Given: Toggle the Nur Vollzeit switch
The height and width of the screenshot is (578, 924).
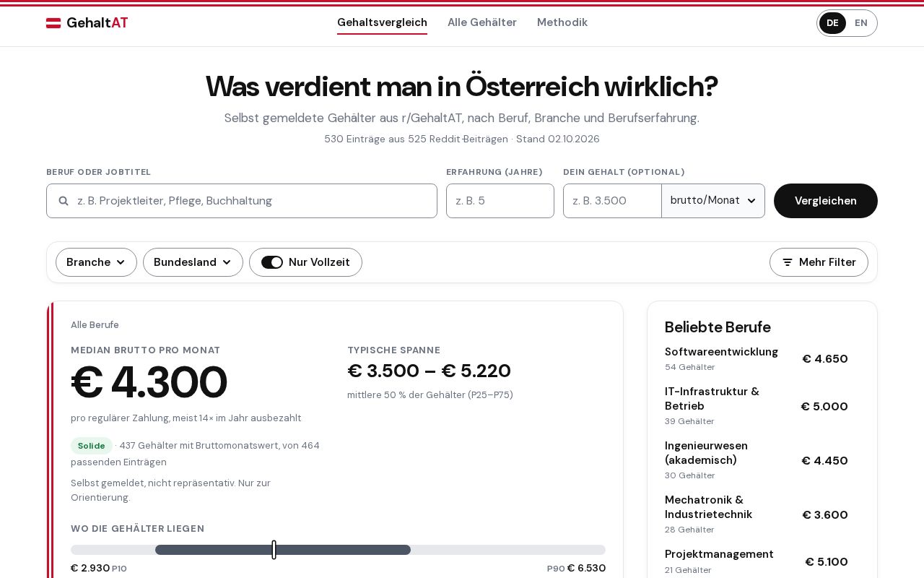Looking at the screenshot, I should [x=272, y=262].
